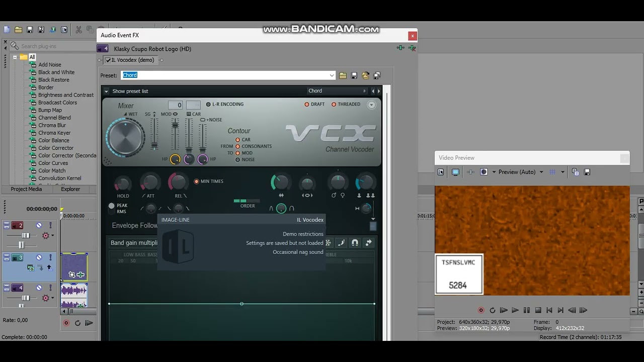Adjust the WET mixer knob
Image resolution: width=644 pixels, height=362 pixels.
(x=125, y=137)
